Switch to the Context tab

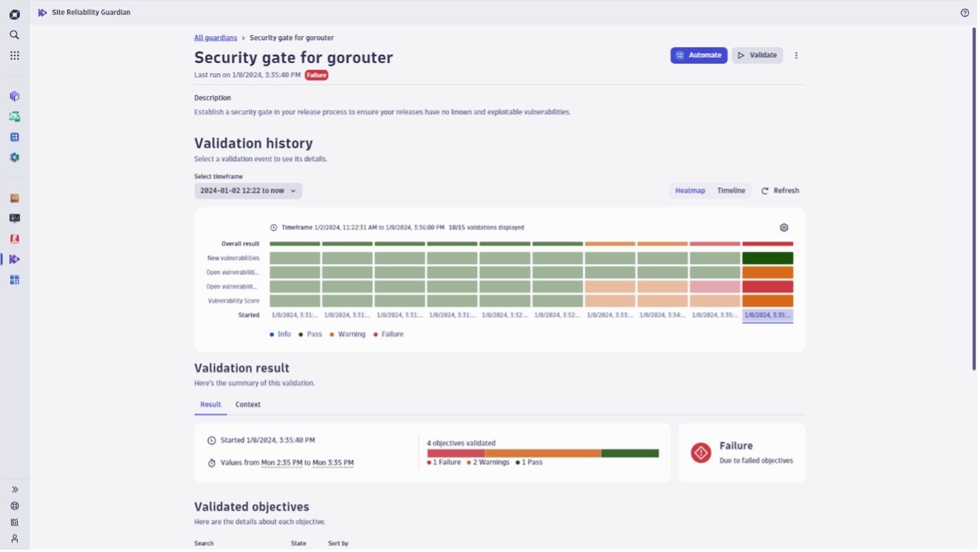pyautogui.click(x=247, y=404)
